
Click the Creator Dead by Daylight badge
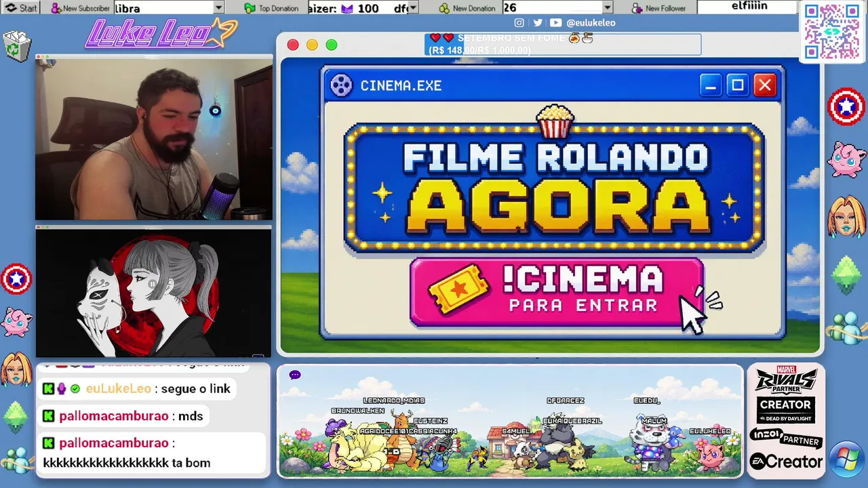click(786, 410)
